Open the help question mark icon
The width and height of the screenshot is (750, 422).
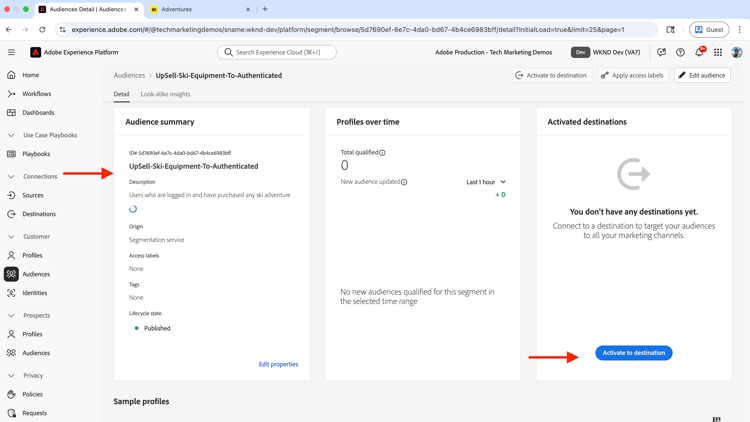(680, 52)
